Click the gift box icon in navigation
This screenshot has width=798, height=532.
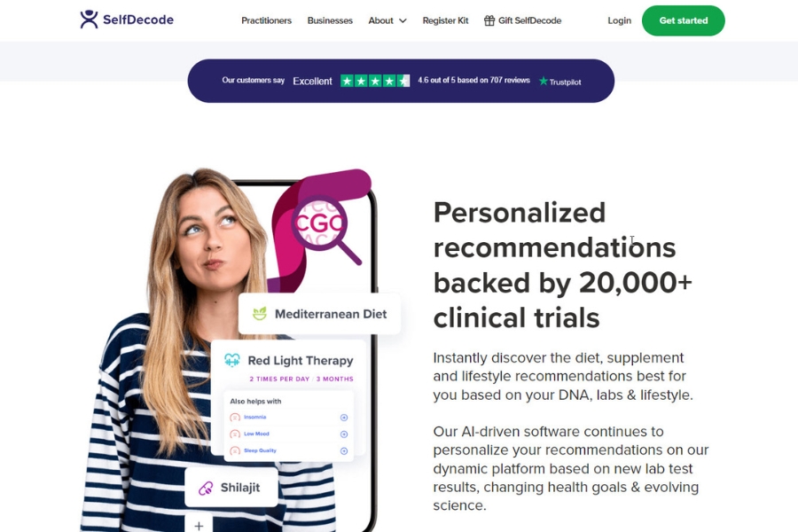click(489, 20)
